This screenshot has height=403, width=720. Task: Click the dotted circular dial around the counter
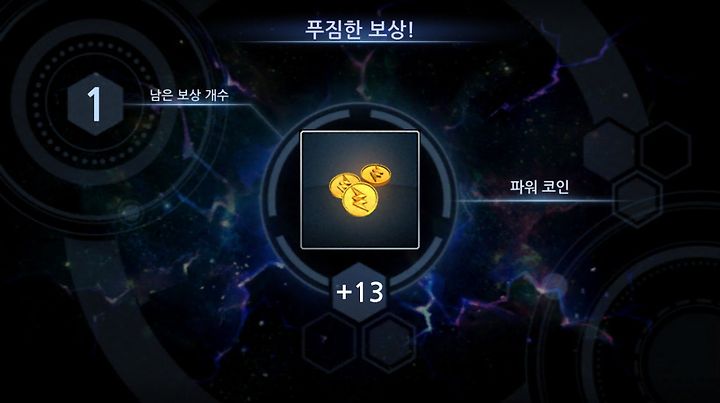click(x=95, y=104)
